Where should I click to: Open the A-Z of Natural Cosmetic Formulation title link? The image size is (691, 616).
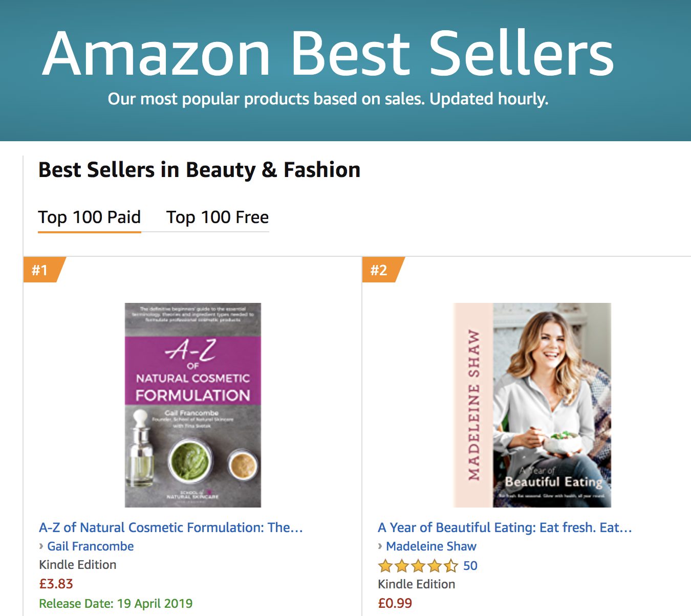171,527
